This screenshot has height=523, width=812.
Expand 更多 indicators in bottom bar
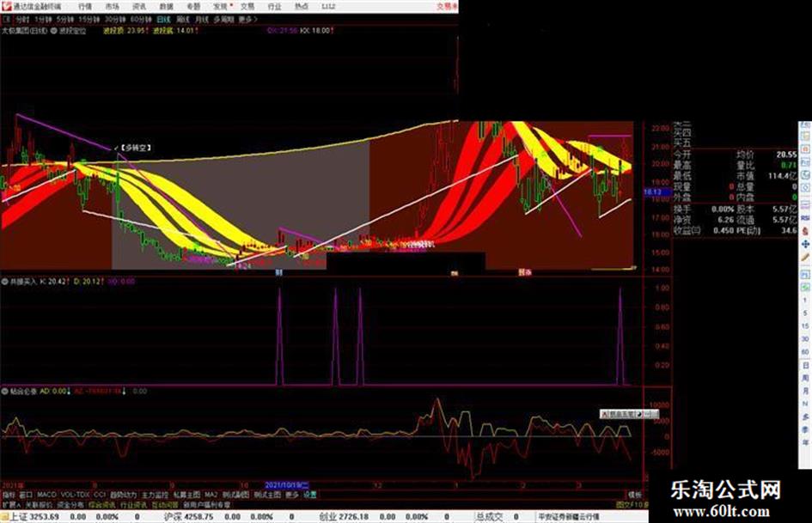pyautogui.click(x=292, y=495)
